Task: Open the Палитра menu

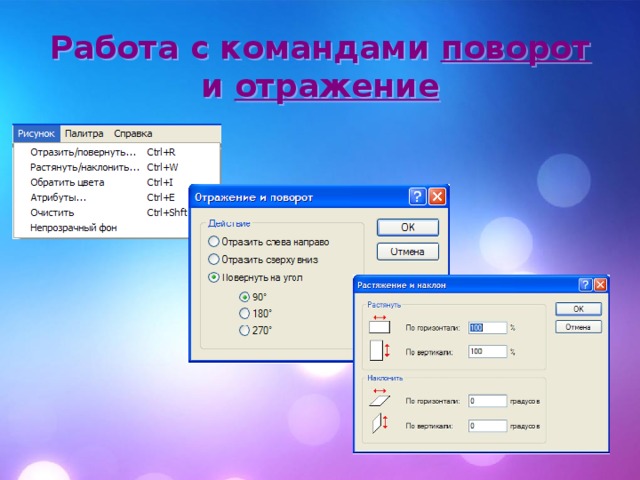Action: (x=84, y=133)
